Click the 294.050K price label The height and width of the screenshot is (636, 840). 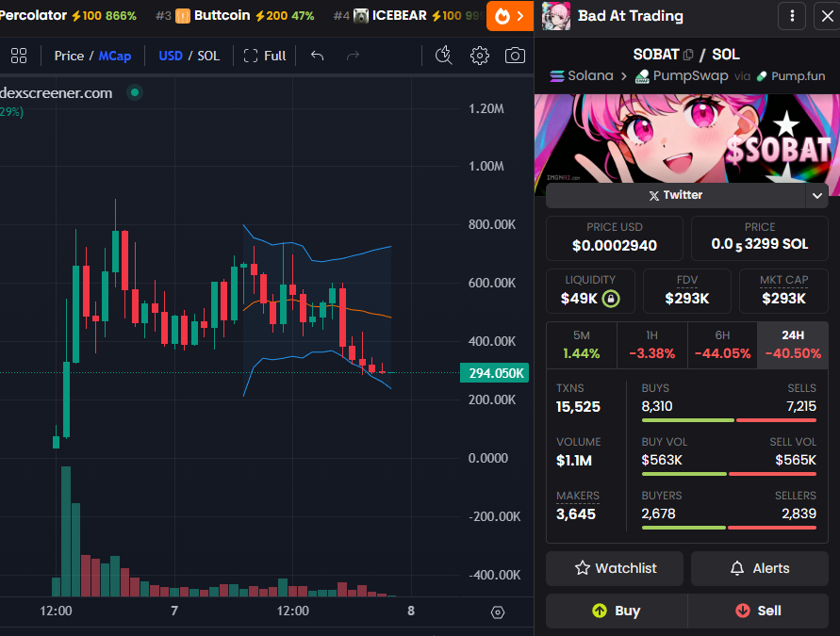[494, 373]
